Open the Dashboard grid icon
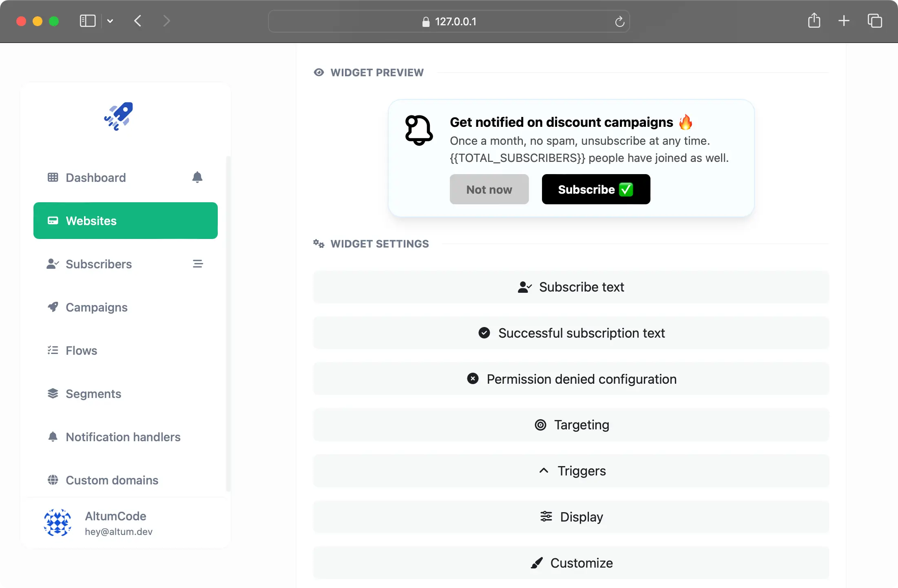 pyautogui.click(x=53, y=177)
